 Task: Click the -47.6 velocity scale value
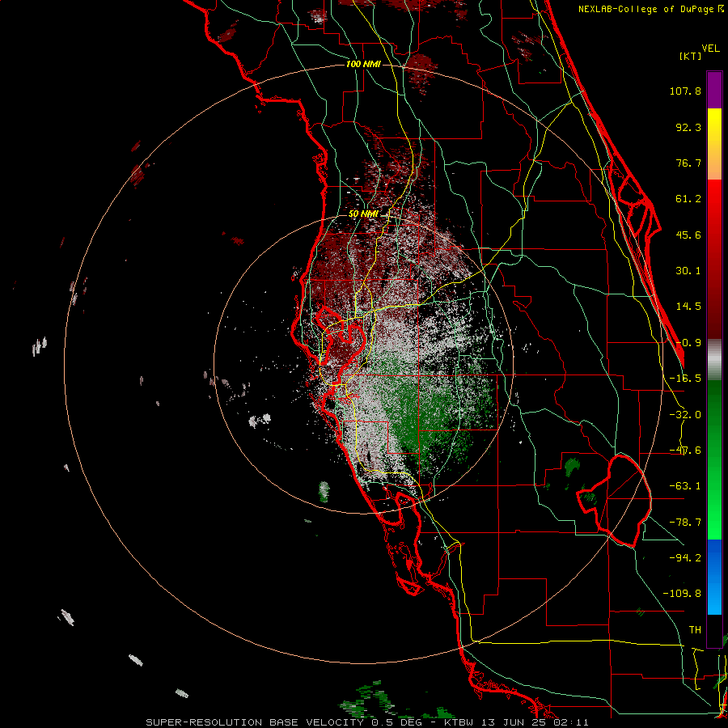pyautogui.click(x=685, y=451)
